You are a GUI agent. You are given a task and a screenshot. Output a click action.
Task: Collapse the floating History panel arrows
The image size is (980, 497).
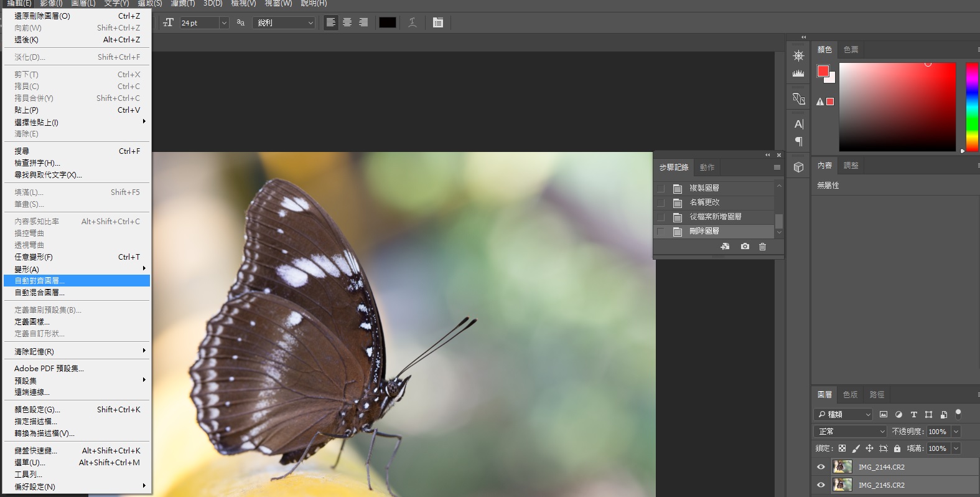coord(767,155)
